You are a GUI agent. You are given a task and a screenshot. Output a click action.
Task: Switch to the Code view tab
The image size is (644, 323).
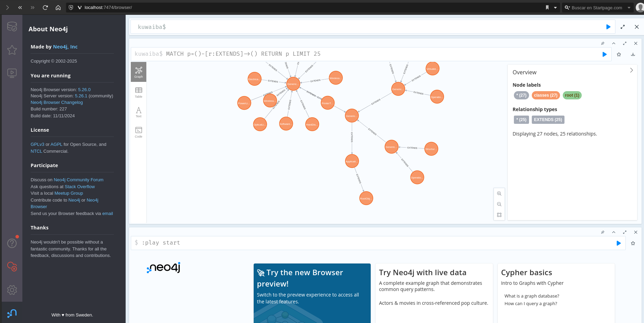(138, 132)
